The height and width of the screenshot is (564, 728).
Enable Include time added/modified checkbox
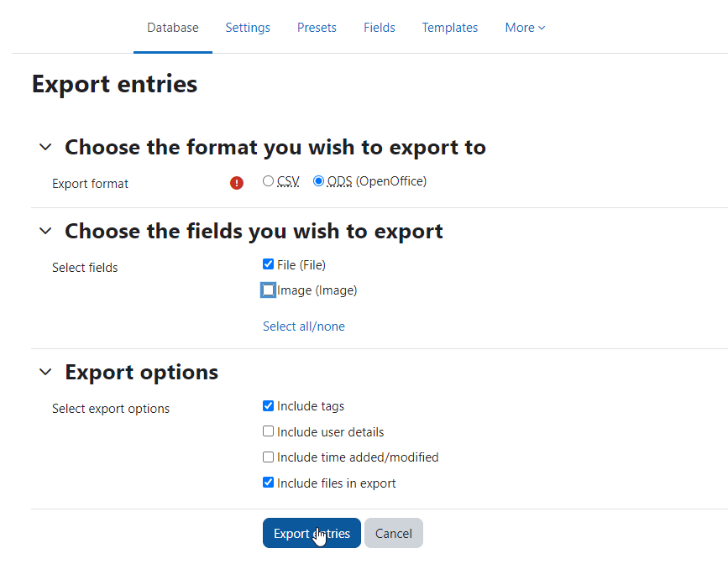click(x=268, y=457)
